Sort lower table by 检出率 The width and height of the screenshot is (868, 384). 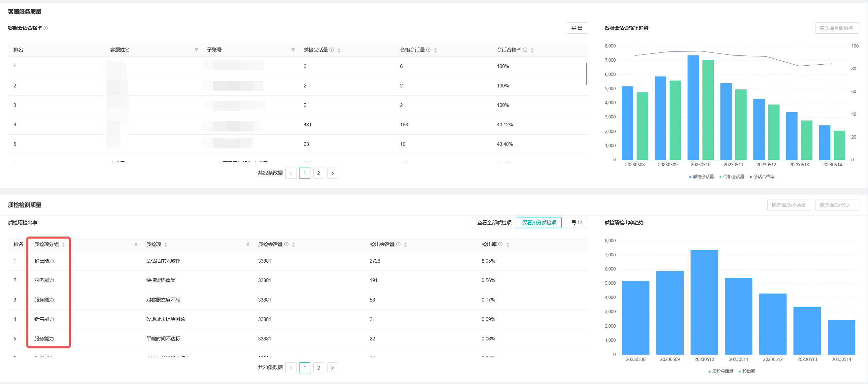tap(508, 245)
